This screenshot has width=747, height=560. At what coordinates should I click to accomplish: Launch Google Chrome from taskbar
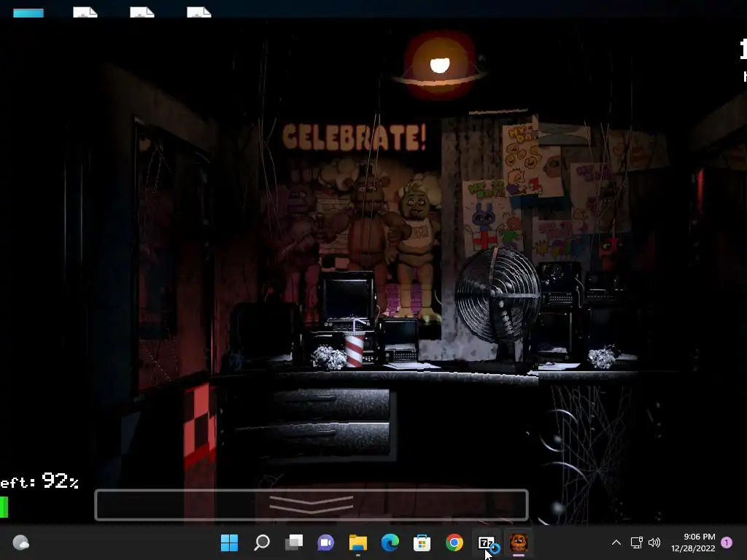coord(454,542)
